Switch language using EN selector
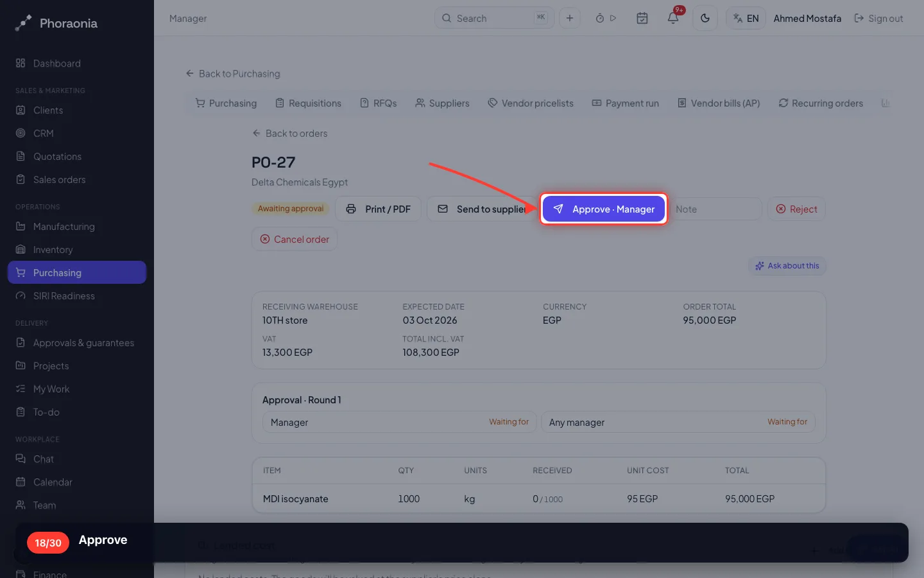The width and height of the screenshot is (924, 578). tap(746, 18)
